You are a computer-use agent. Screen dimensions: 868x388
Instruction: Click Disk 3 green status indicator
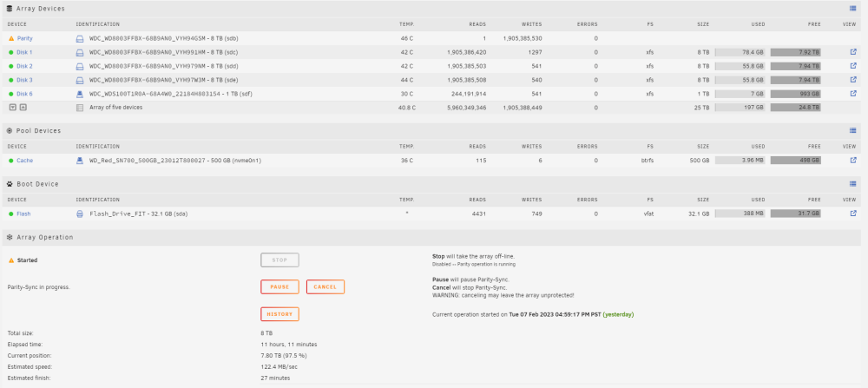[11, 80]
